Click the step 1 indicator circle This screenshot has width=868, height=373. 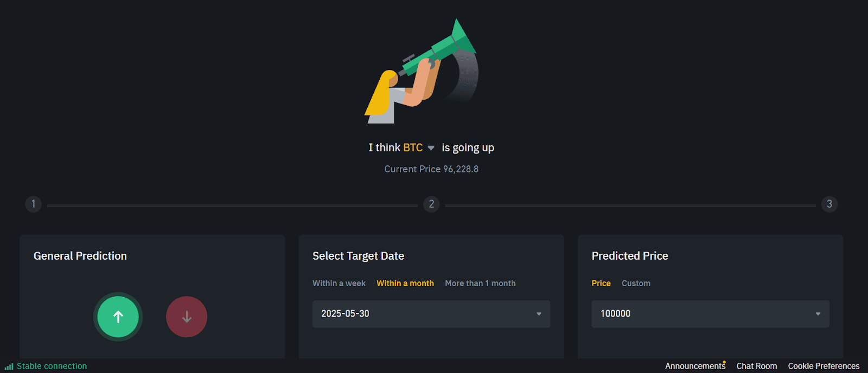(x=33, y=204)
